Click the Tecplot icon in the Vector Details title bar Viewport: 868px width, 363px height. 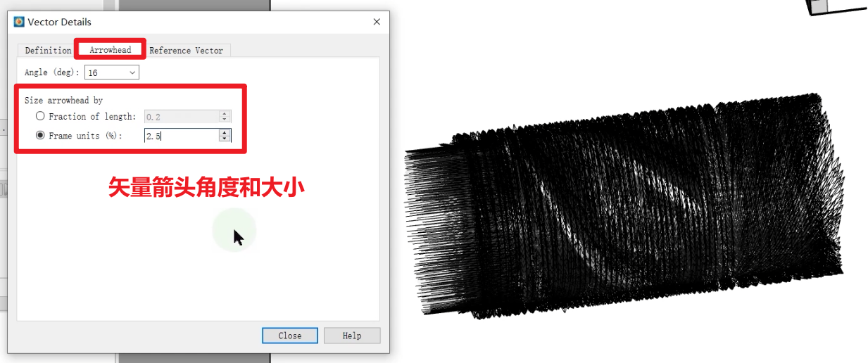click(19, 22)
